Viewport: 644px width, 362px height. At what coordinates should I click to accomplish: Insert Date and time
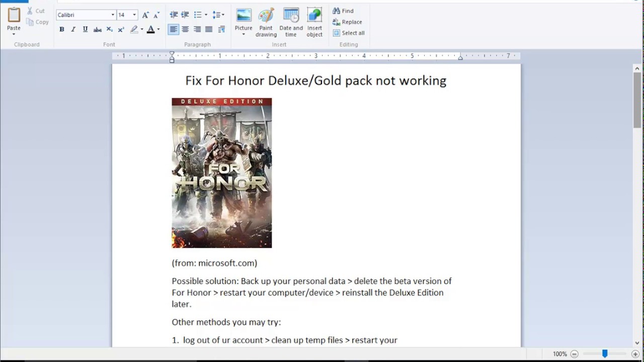[x=291, y=23]
